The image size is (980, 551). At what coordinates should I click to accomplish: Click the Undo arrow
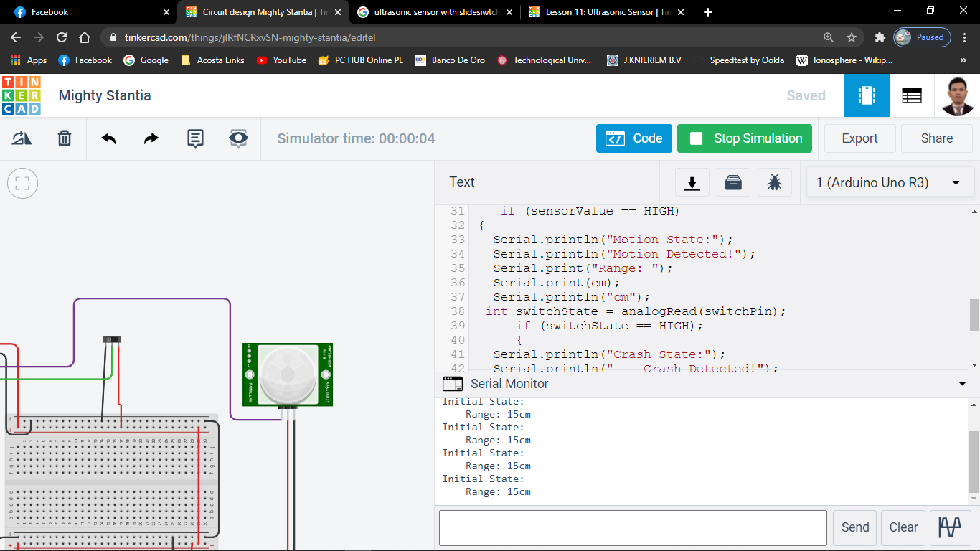[108, 138]
